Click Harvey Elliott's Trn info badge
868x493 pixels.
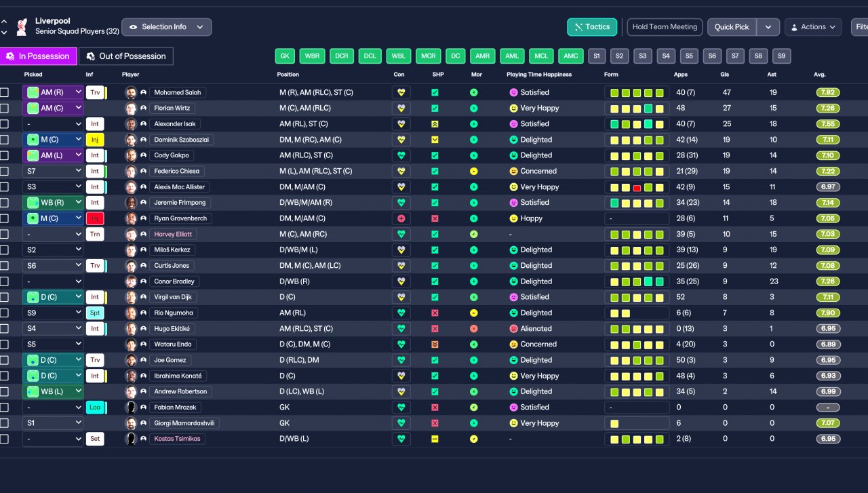click(95, 234)
